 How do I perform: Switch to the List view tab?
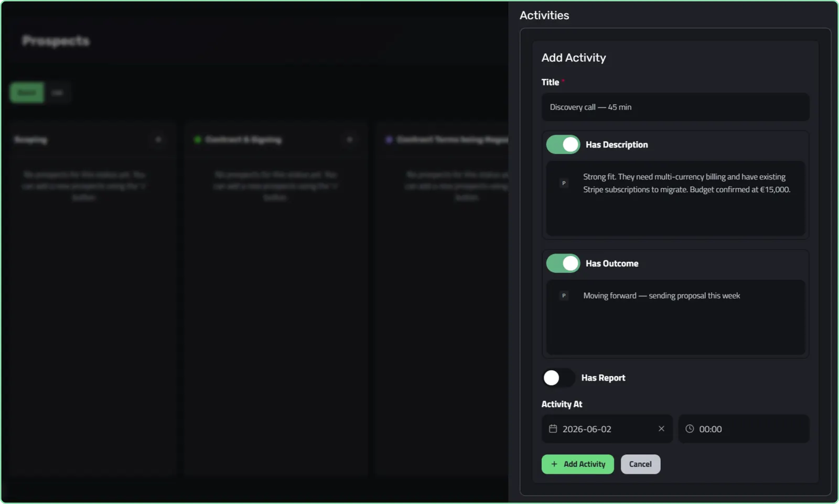(x=57, y=93)
